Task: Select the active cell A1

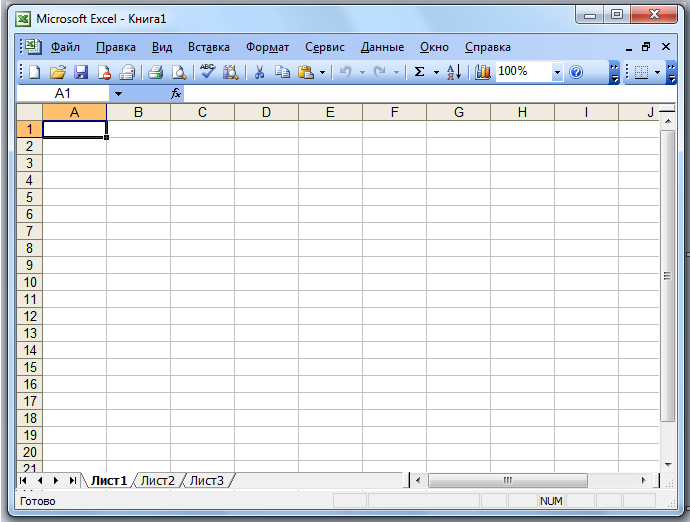Action: point(74,129)
